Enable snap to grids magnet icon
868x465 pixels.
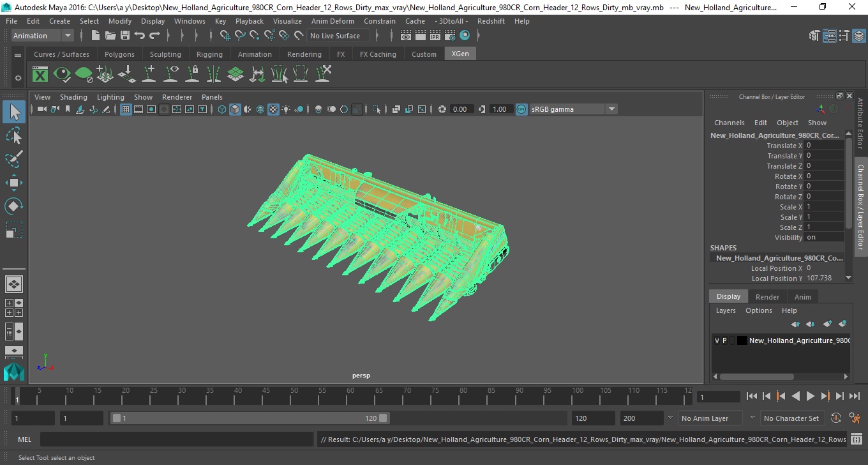[225, 36]
